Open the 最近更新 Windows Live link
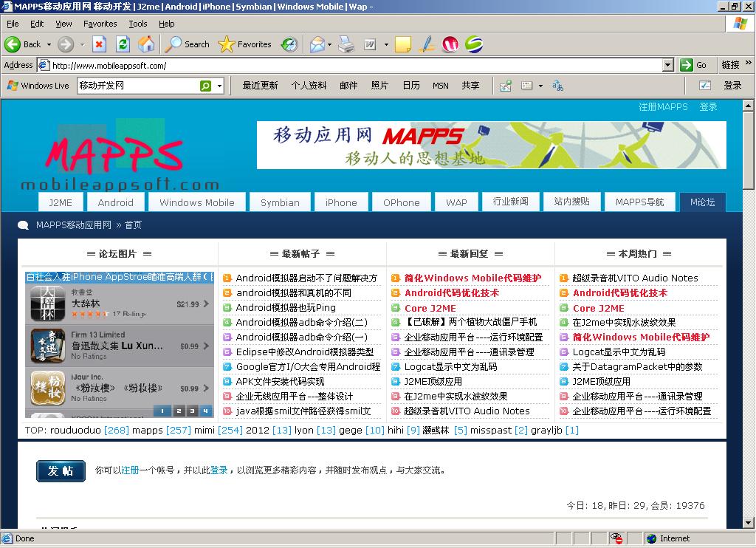The image size is (756, 548). click(261, 86)
